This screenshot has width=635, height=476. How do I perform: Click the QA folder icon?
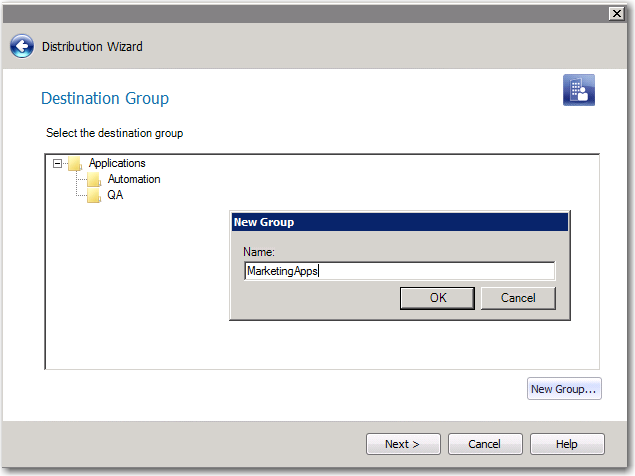[94, 196]
